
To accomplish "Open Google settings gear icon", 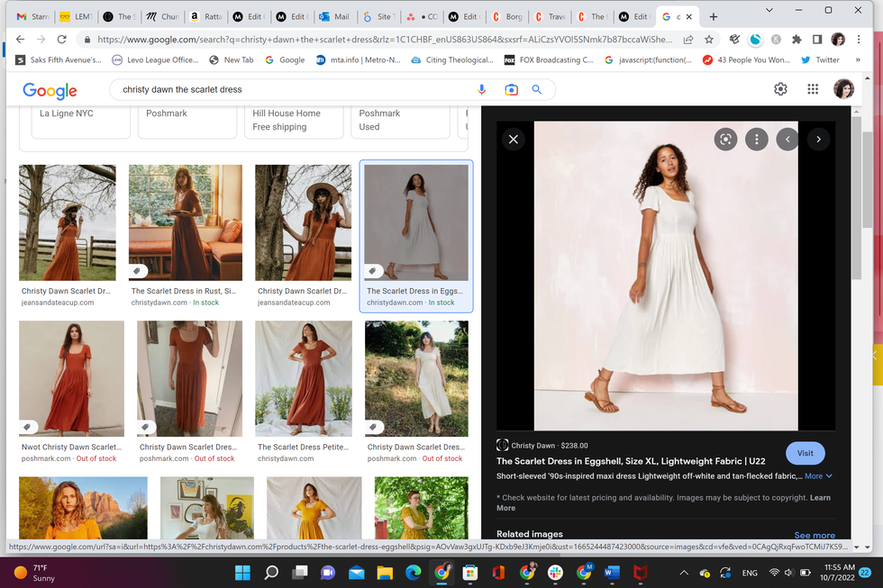I will (780, 89).
